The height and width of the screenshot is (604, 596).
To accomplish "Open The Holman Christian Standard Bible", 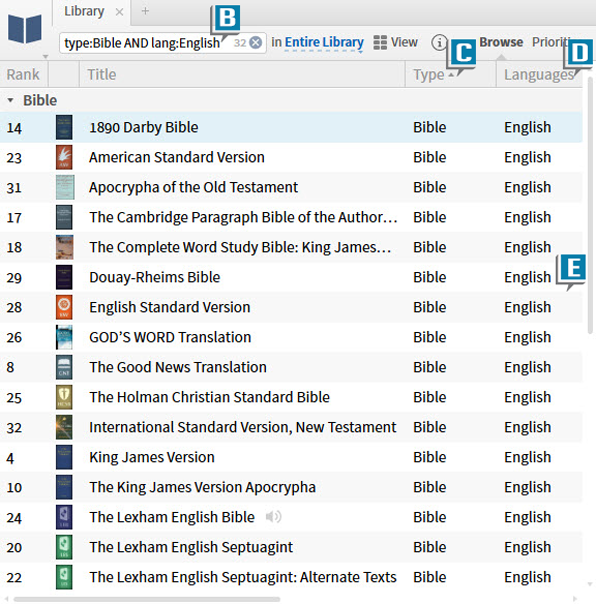I will pyautogui.click(x=210, y=397).
